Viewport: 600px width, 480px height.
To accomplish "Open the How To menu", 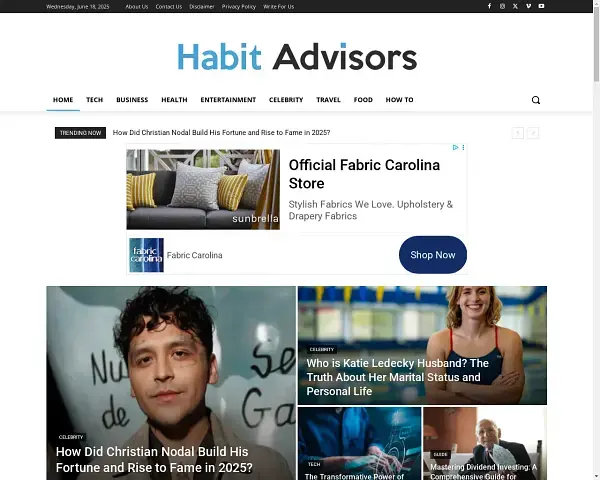I will pos(399,100).
